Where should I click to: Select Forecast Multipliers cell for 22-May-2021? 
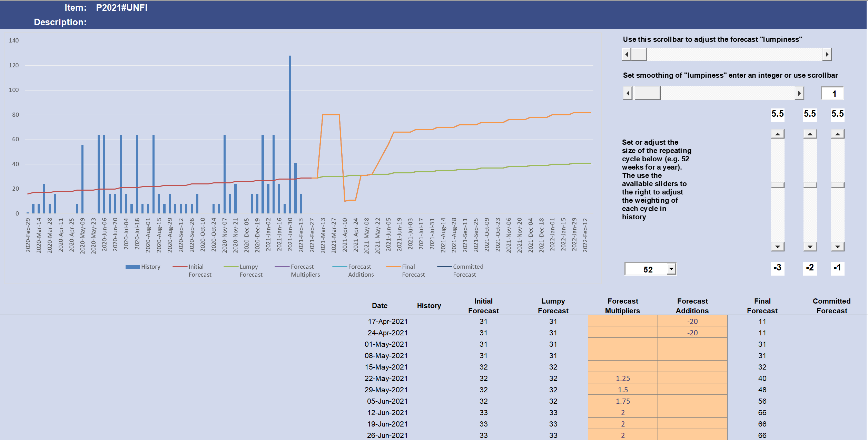coord(623,378)
